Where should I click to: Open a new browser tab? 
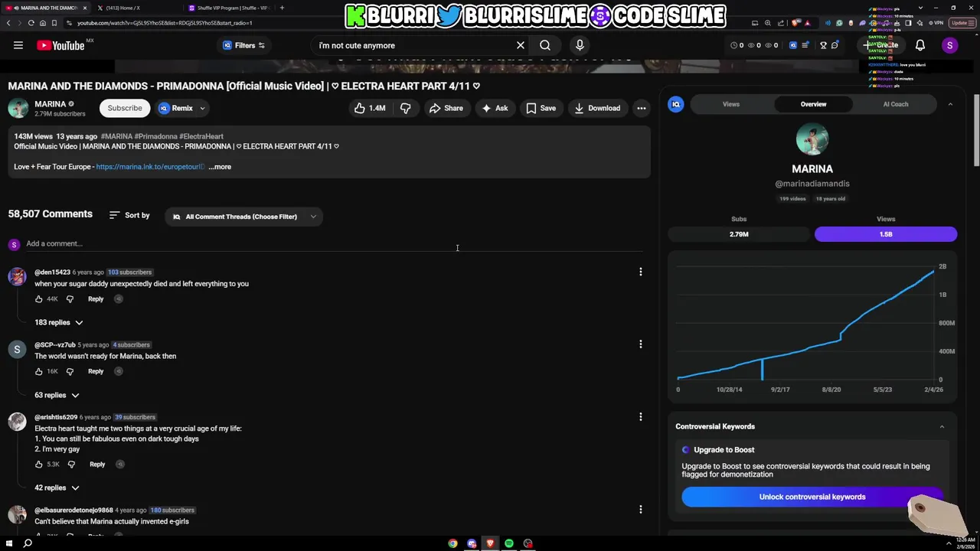282,8
